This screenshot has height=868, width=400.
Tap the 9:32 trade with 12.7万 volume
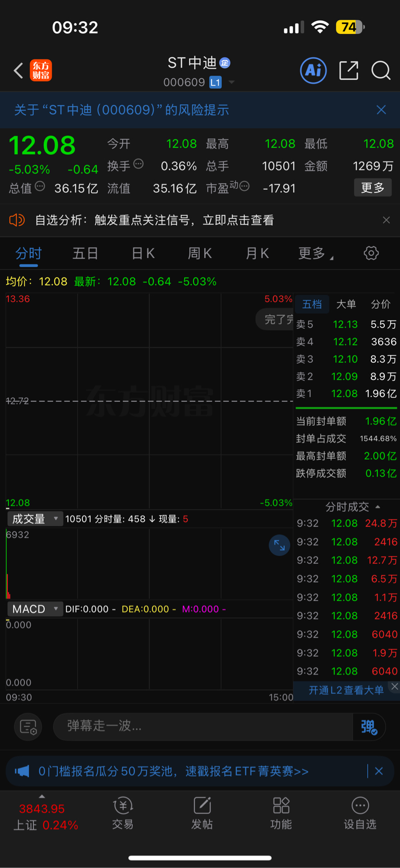(347, 560)
